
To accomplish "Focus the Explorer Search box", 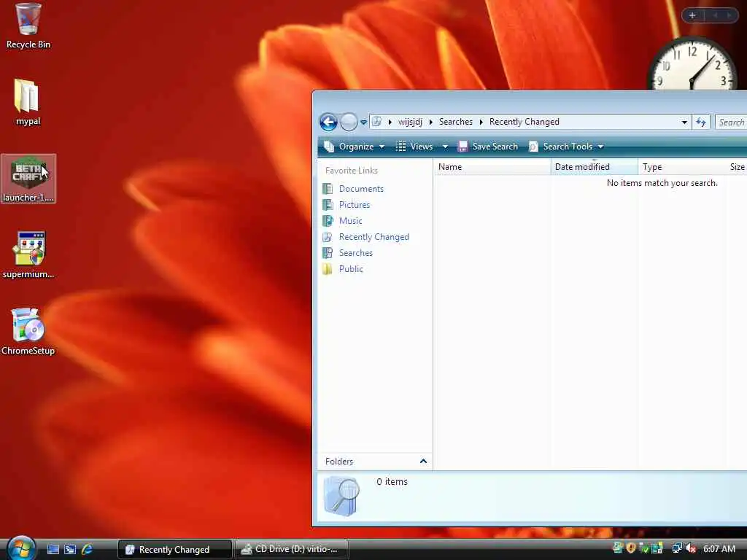I will click(x=731, y=122).
